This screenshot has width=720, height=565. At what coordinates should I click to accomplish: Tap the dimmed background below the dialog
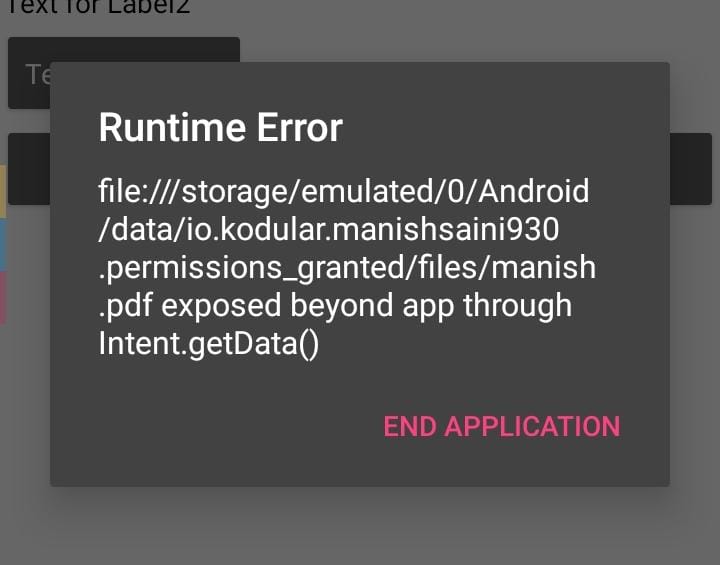tap(360, 525)
